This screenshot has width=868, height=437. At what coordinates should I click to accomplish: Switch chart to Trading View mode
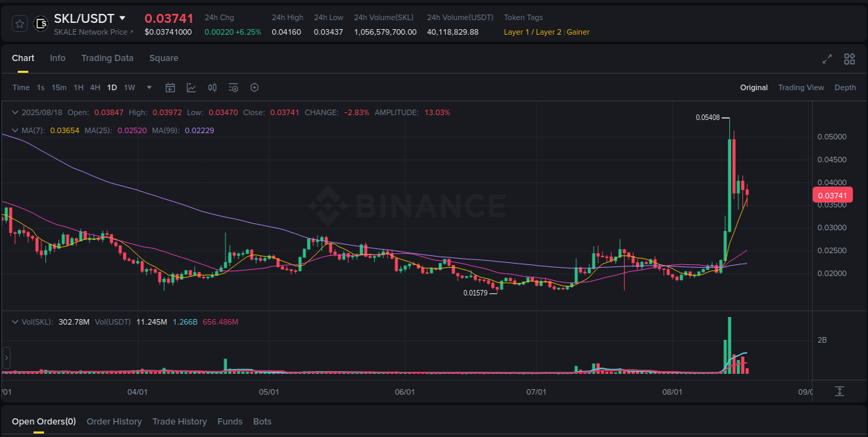click(x=801, y=87)
